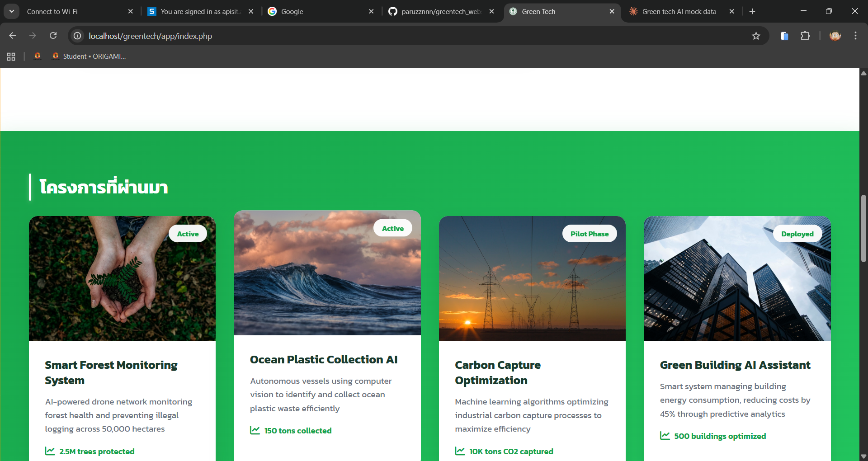
Task: Click the browser back arrow
Action: click(x=13, y=36)
